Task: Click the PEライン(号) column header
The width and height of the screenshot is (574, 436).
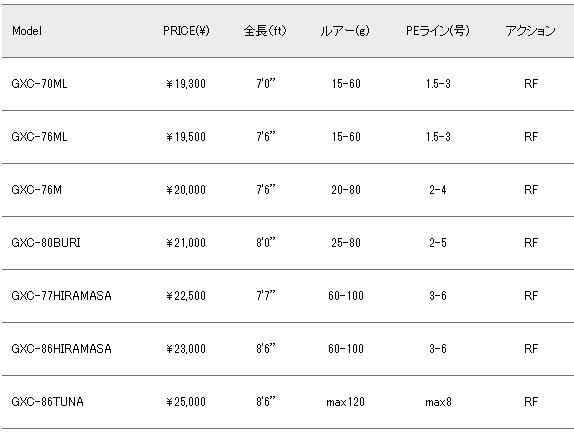Action: (438, 31)
